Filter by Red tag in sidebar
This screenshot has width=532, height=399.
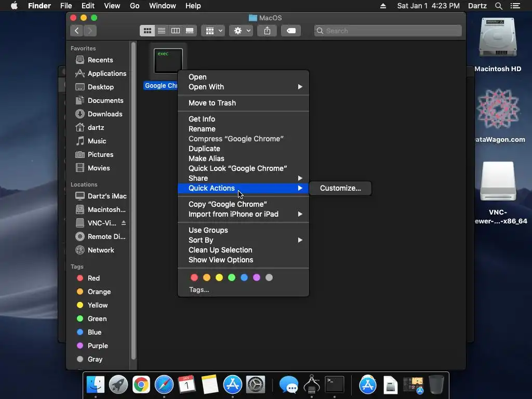[x=88, y=278]
